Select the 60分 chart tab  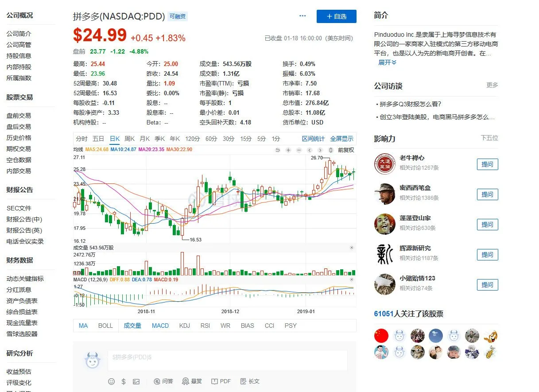pos(211,139)
